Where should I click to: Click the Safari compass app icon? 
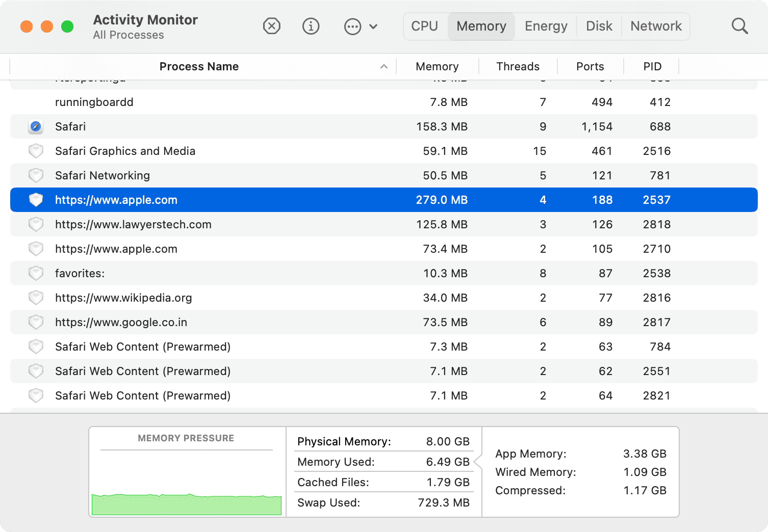36,126
